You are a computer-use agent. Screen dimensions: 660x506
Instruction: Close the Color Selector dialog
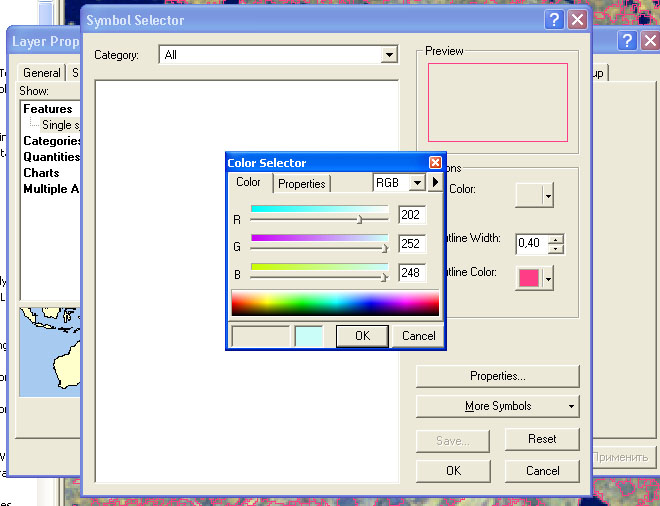tap(435, 162)
